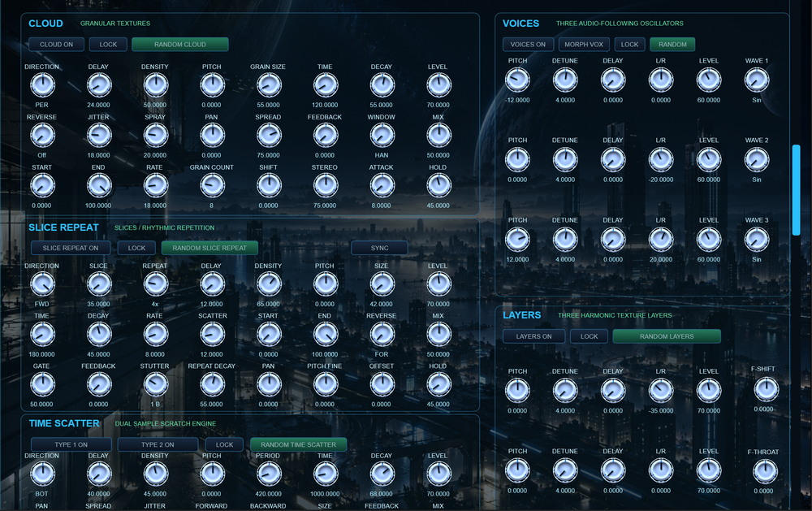Toggle SLICE REPEAT ON

(71, 249)
